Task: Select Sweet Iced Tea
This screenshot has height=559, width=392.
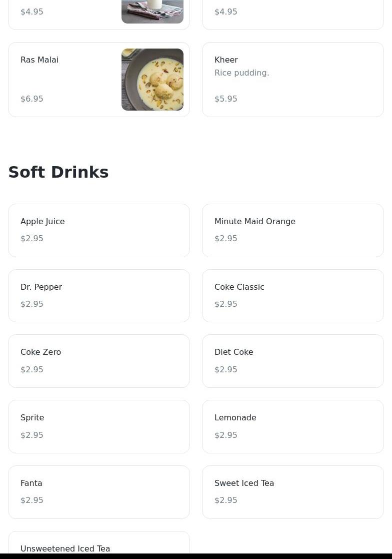Action: 292,492
